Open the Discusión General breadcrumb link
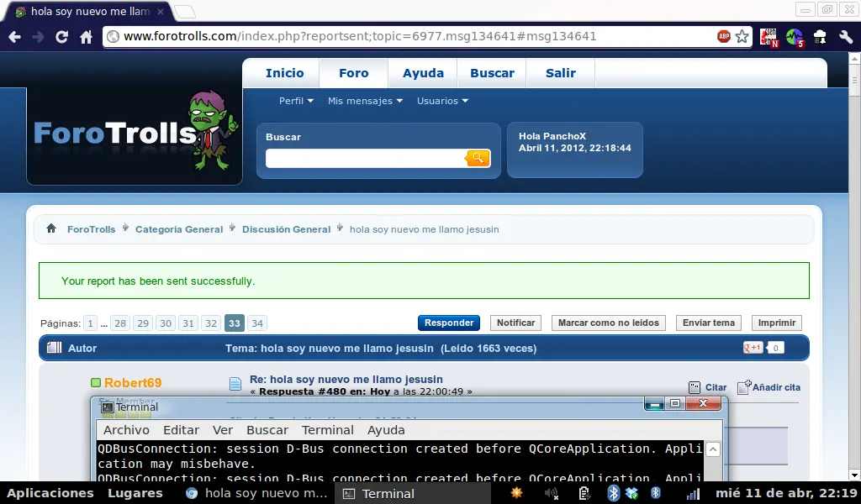This screenshot has width=861, height=504. [x=286, y=229]
